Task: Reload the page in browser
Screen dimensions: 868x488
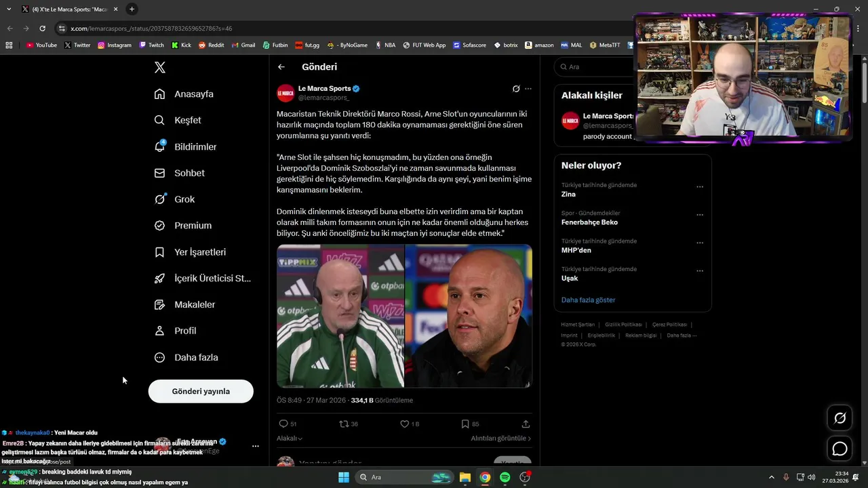Action: [42, 28]
